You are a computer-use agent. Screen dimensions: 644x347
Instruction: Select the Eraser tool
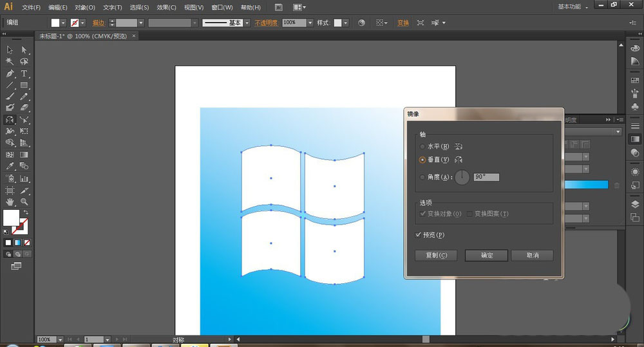[24, 108]
